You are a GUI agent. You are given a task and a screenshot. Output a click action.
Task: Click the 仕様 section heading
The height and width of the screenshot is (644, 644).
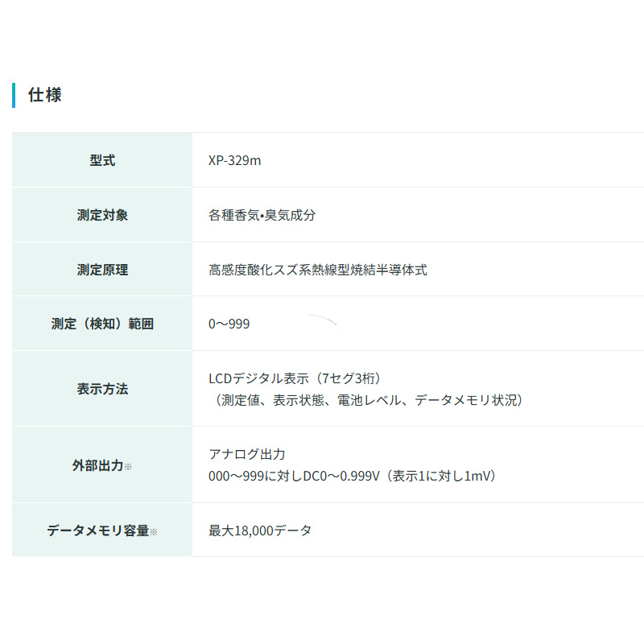tap(45, 95)
